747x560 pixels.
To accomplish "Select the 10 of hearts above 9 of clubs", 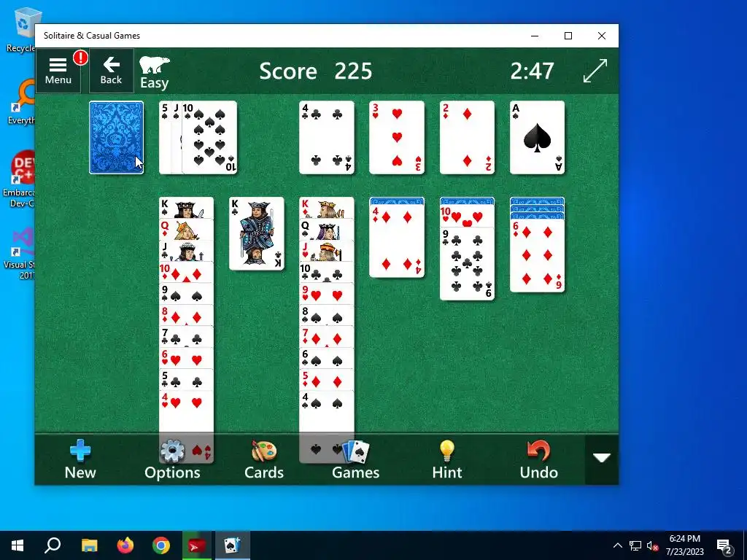I will click(467, 217).
